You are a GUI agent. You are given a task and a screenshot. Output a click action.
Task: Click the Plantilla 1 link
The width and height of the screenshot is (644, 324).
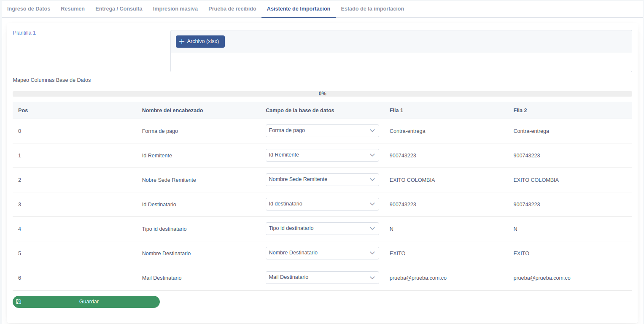pyautogui.click(x=24, y=33)
